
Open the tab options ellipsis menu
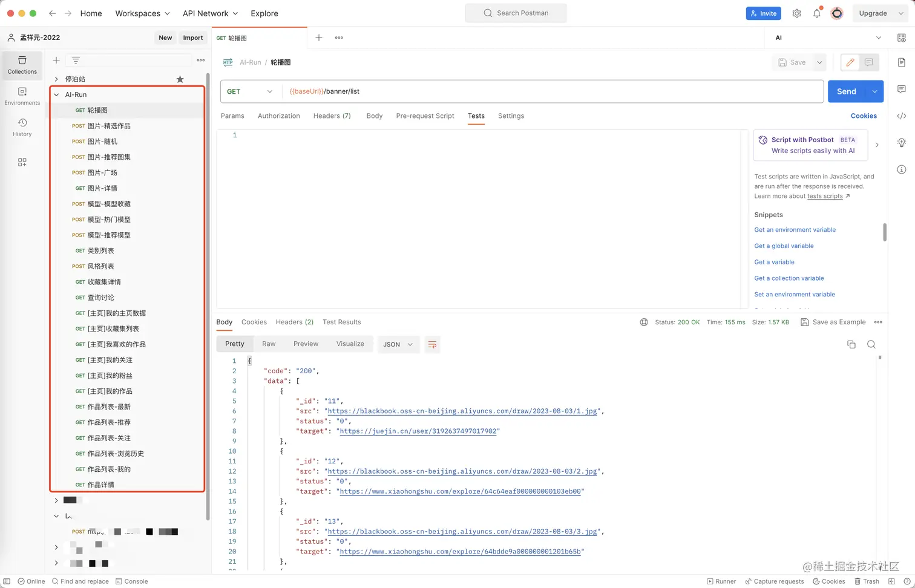tap(339, 38)
